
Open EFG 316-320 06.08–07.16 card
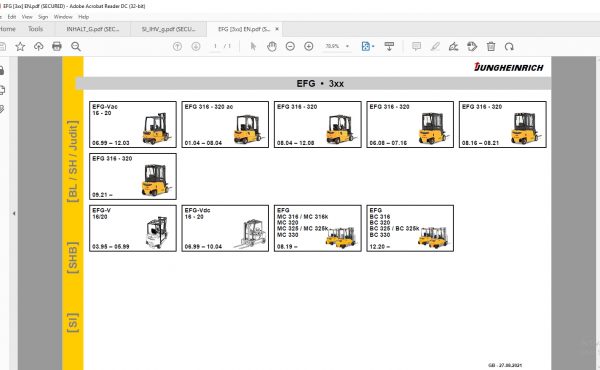(x=410, y=124)
